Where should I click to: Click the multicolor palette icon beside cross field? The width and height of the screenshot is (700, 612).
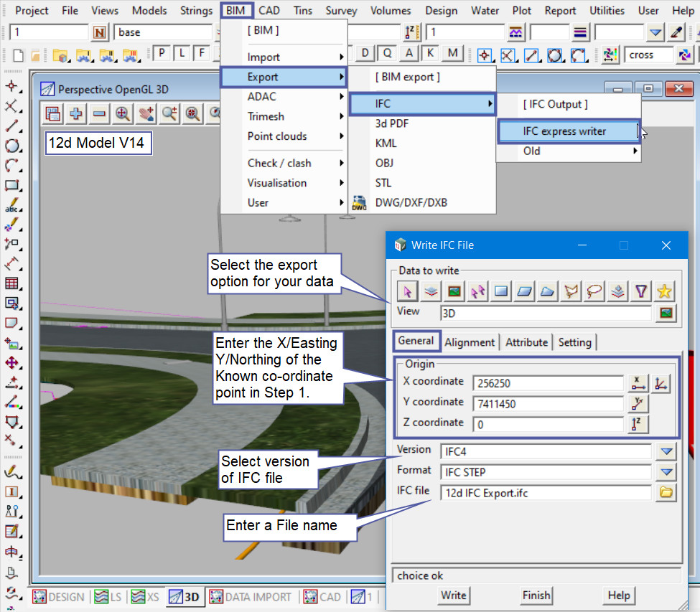click(611, 55)
